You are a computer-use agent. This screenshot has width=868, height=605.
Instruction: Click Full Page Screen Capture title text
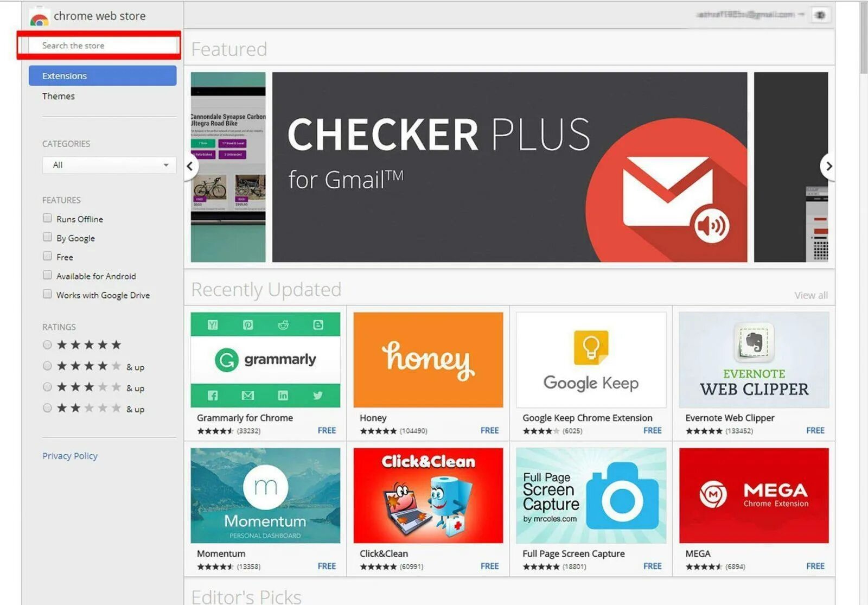point(573,553)
